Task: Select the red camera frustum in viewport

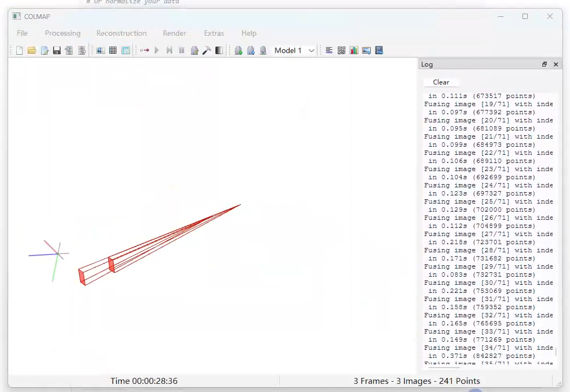Action: click(160, 245)
